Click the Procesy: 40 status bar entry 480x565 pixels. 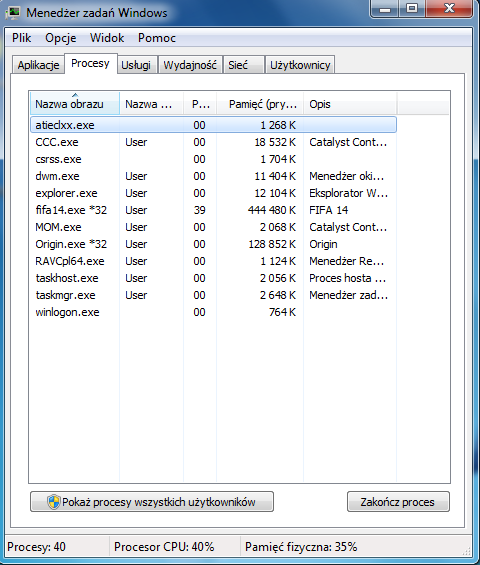click(36, 547)
